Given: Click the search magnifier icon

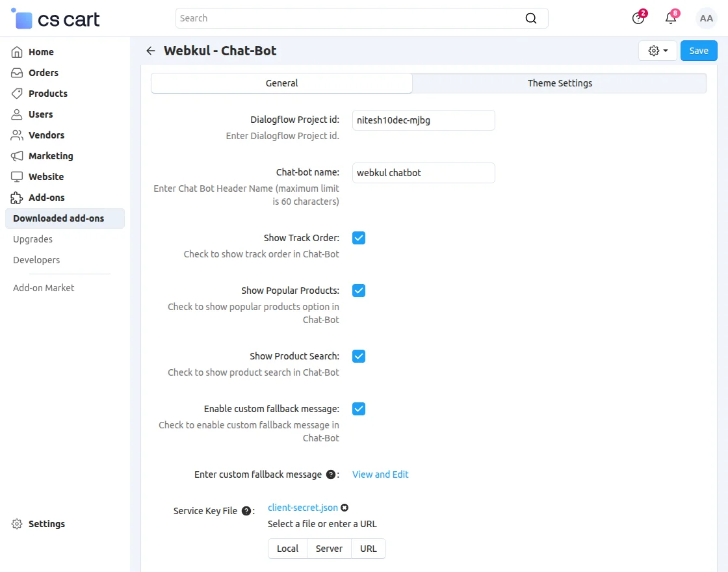Looking at the screenshot, I should tap(531, 18).
